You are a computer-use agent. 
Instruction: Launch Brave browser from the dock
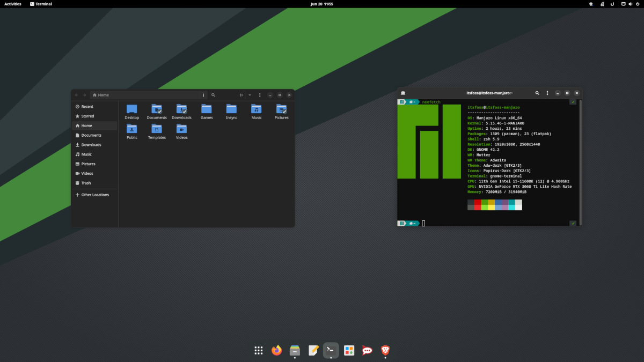[385, 350]
